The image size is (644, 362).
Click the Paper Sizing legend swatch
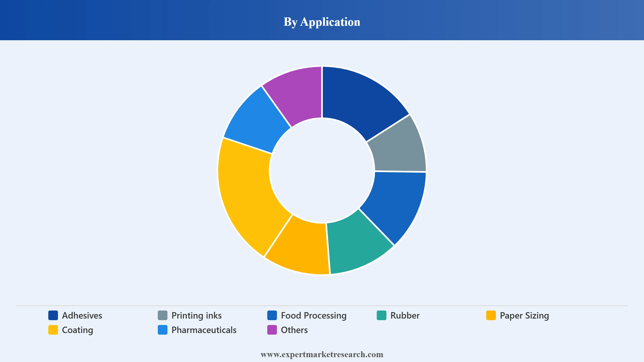(x=491, y=315)
